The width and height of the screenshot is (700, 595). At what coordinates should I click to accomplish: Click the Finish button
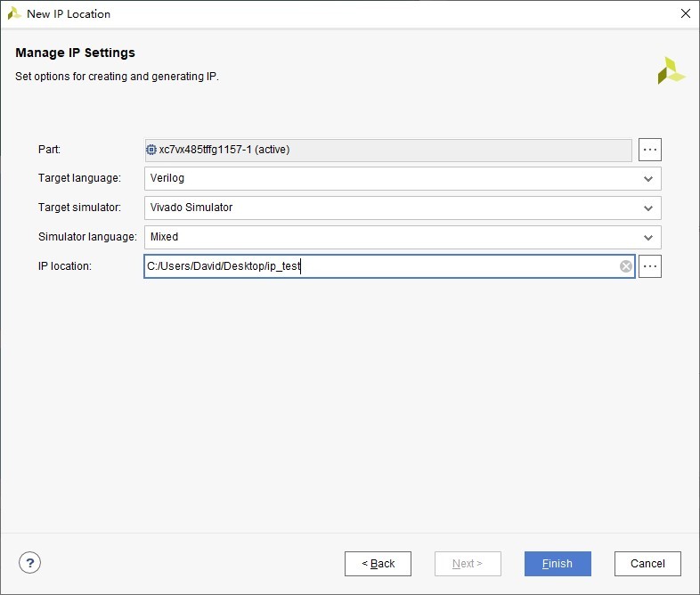[558, 564]
